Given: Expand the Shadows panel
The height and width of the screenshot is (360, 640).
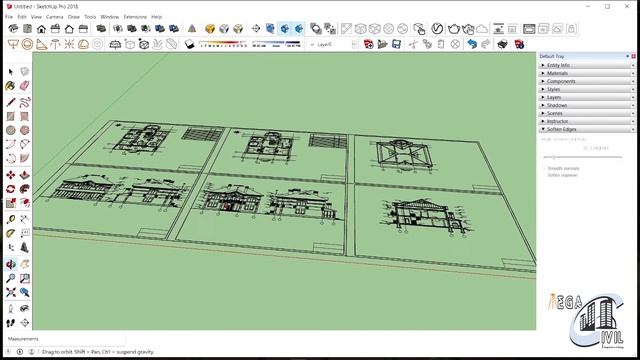Looking at the screenshot, I should point(587,105).
